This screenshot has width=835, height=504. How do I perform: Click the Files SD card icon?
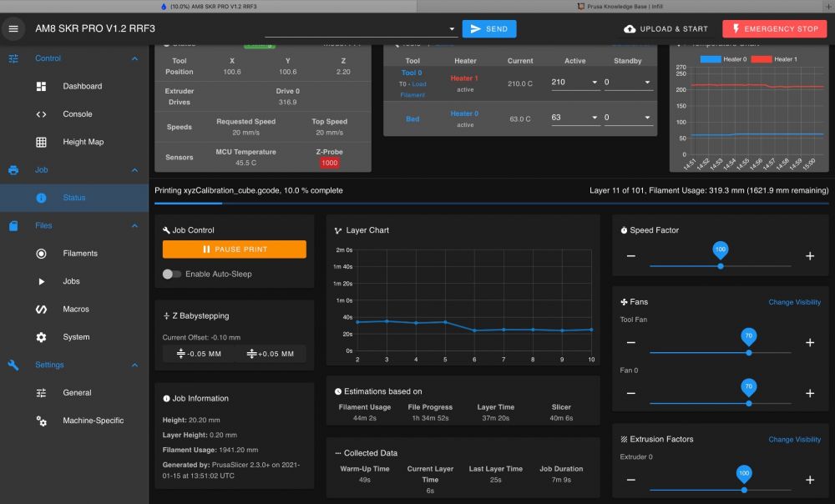13,225
